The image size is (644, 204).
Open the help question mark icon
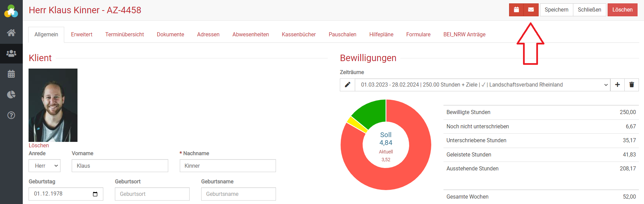click(11, 115)
